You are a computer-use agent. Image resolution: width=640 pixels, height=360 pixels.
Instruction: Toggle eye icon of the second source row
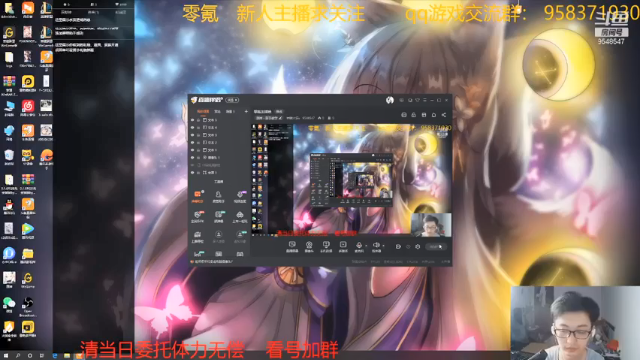point(193,128)
